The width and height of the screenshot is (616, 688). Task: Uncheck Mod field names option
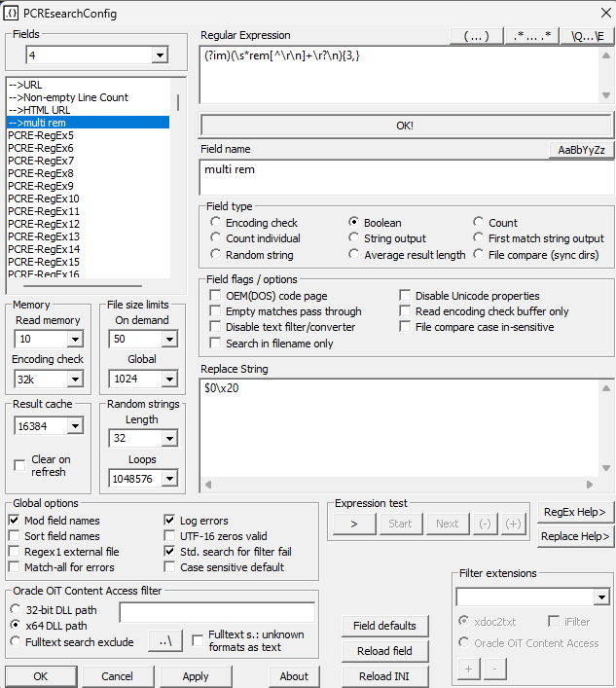14,521
